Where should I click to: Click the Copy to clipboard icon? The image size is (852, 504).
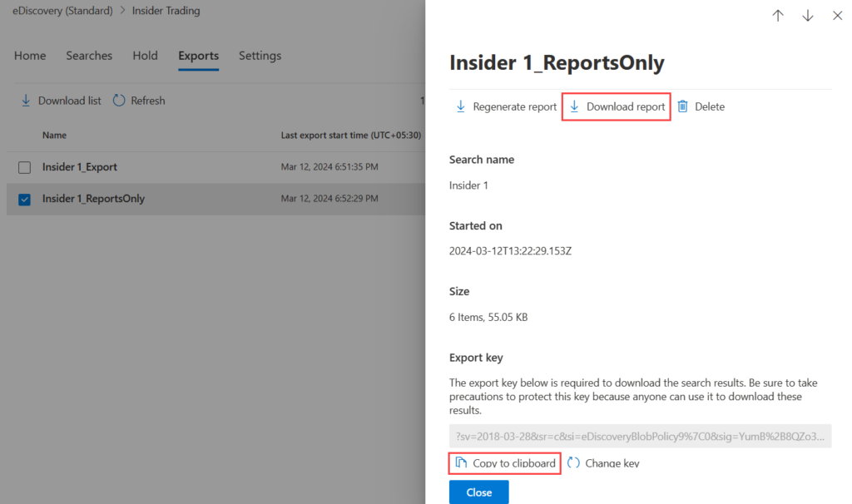click(461, 463)
